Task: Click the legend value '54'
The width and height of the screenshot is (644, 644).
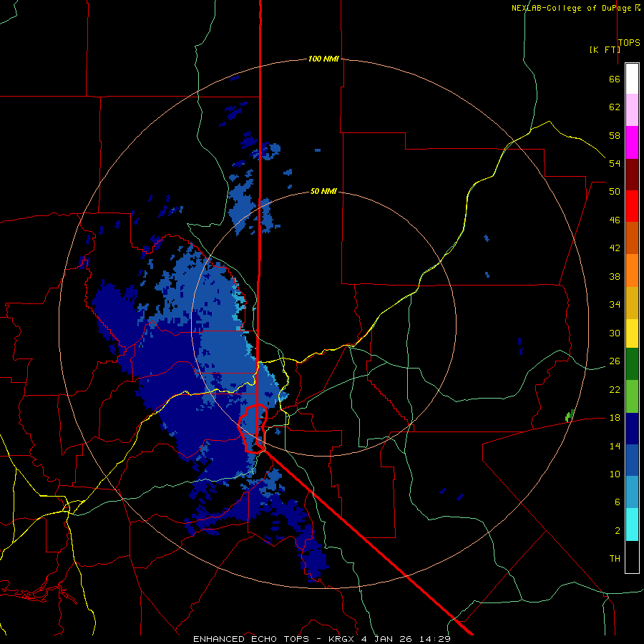Action: (x=615, y=163)
